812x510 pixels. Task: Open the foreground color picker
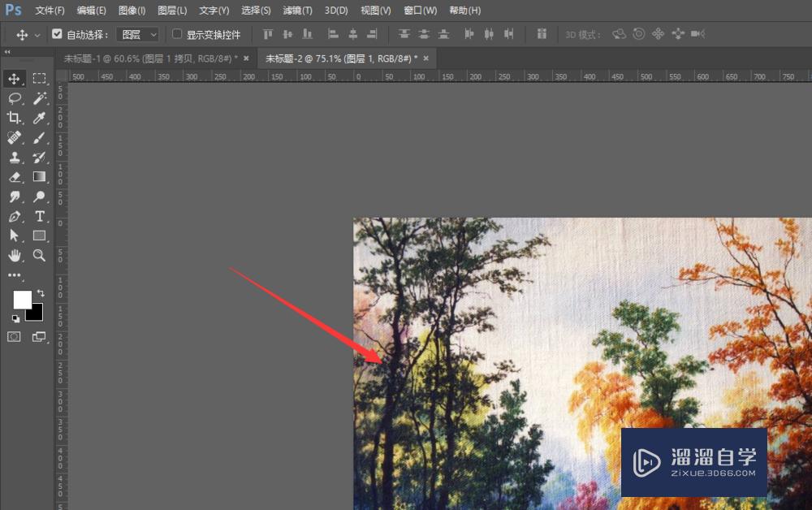point(22,300)
